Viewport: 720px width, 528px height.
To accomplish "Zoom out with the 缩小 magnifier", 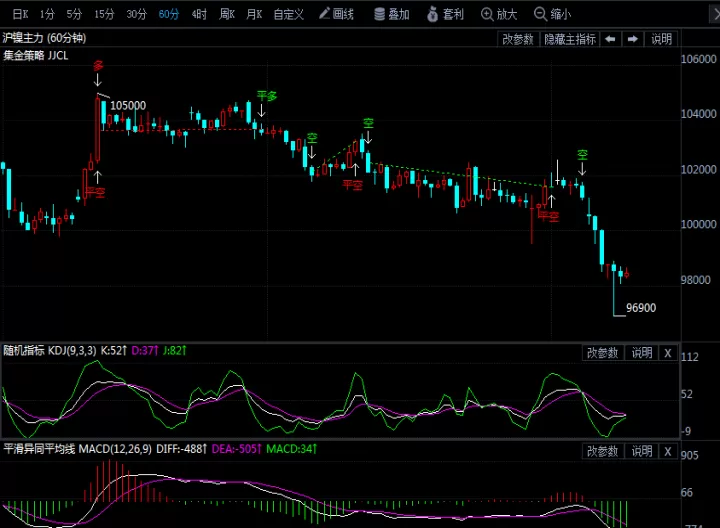I will click(x=552, y=14).
